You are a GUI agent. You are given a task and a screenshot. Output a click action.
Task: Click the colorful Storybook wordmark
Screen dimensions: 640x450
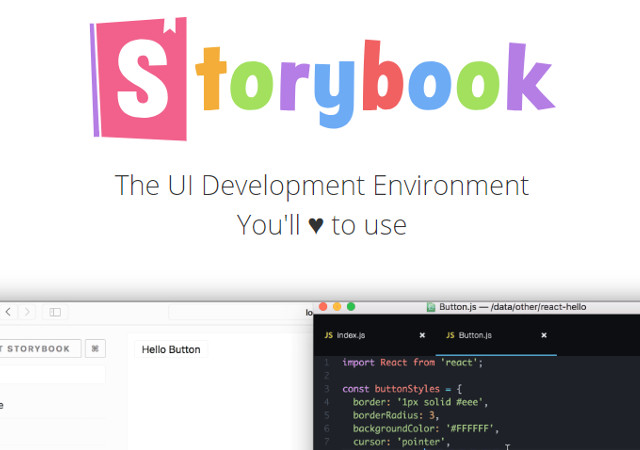pyautogui.click(x=375, y=84)
